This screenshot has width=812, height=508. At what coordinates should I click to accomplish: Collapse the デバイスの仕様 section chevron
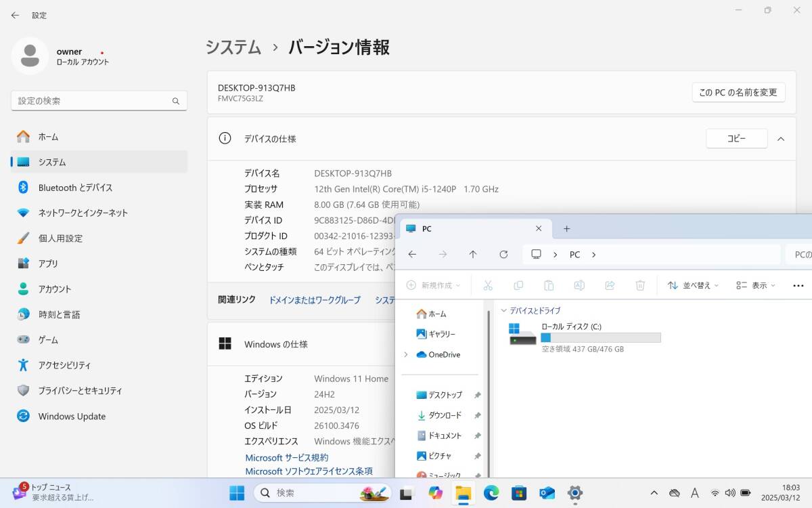coord(781,139)
